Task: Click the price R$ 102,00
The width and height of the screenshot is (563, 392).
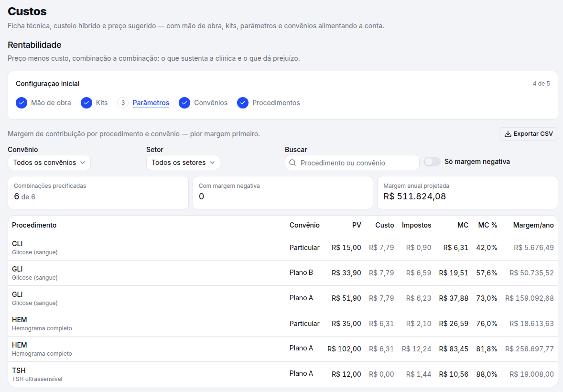Action: [344, 349]
